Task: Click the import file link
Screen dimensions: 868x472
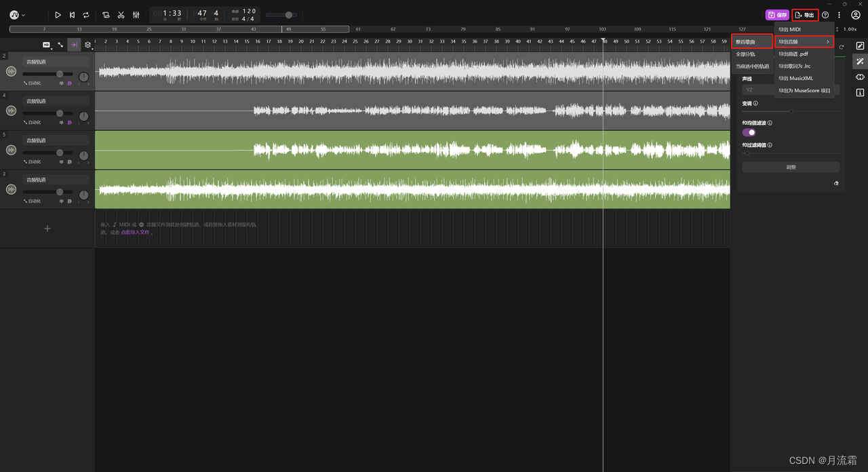Action: point(135,233)
